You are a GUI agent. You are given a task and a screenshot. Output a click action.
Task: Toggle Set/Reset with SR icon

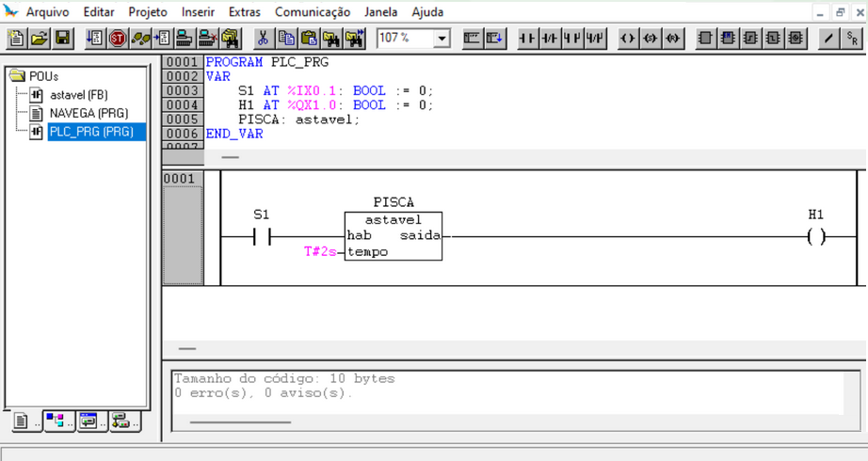[x=851, y=39]
